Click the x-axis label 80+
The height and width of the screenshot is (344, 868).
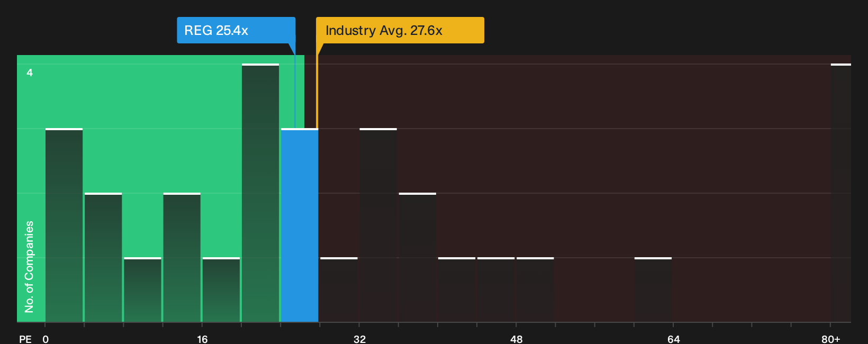(x=831, y=339)
